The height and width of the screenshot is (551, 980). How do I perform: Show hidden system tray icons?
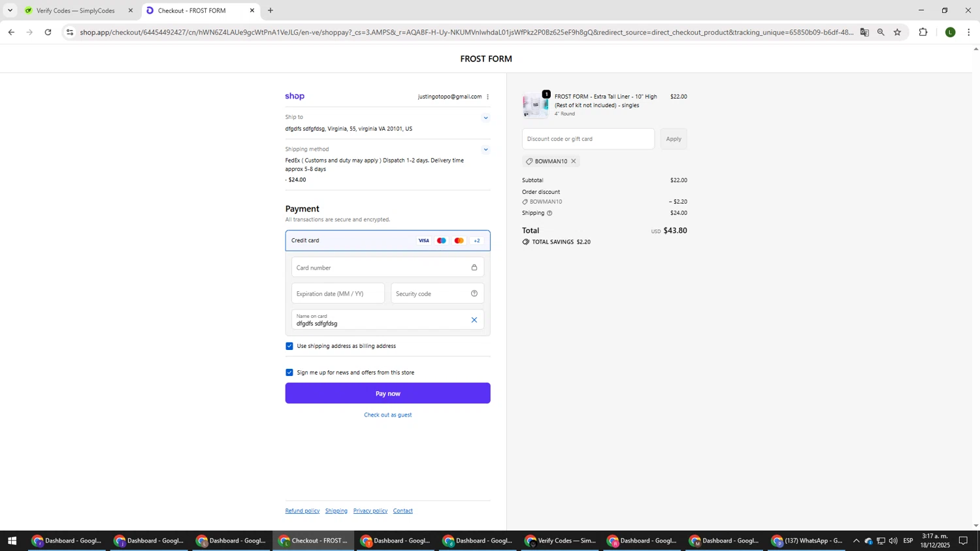[x=856, y=541]
